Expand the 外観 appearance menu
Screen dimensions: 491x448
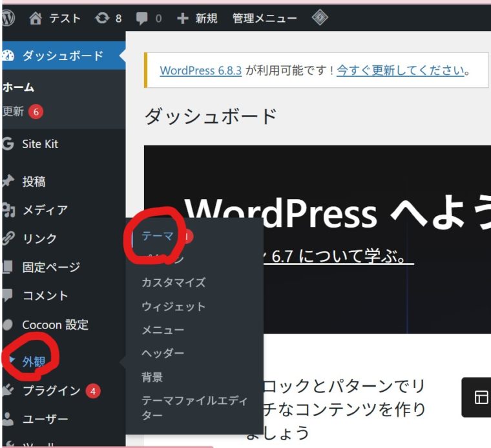click(34, 361)
